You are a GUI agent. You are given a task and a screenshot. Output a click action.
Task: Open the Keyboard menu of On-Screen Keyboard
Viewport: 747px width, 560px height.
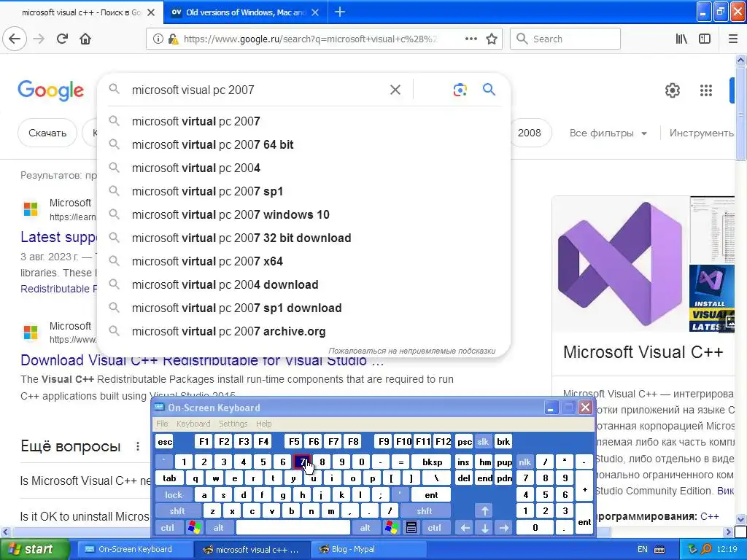click(193, 424)
